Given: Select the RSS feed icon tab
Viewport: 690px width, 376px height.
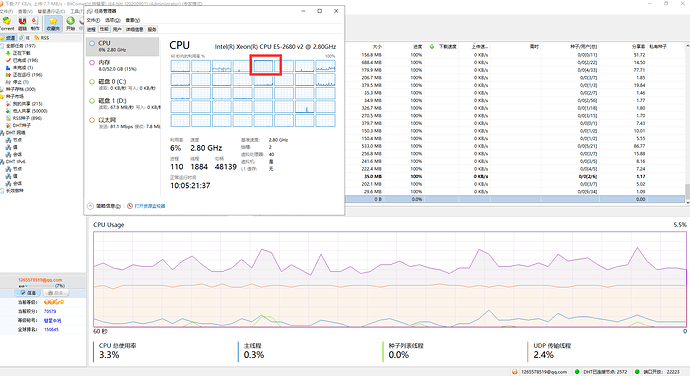Looking at the screenshot, I should [x=42, y=38].
